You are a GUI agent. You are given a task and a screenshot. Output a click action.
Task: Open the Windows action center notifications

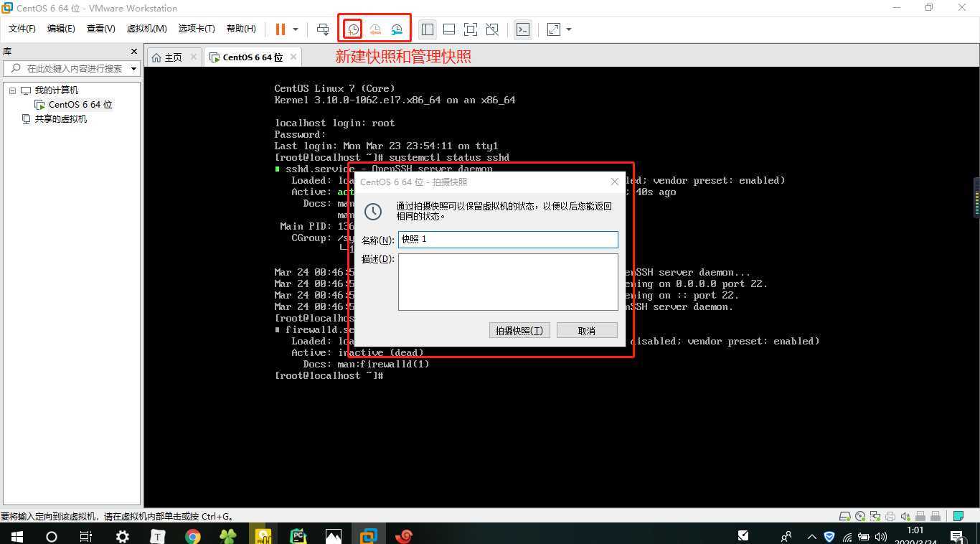pyautogui.click(x=957, y=536)
